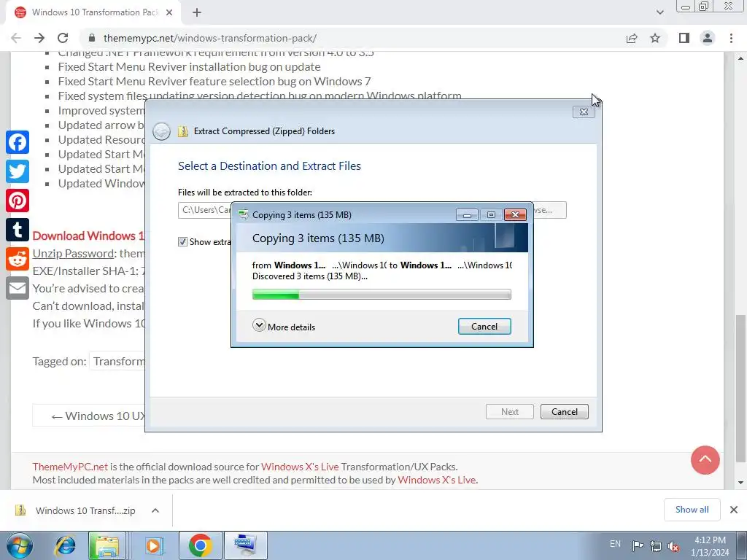Click 'Fixed Start Menu Reviver installation bug on update'

pos(189,66)
